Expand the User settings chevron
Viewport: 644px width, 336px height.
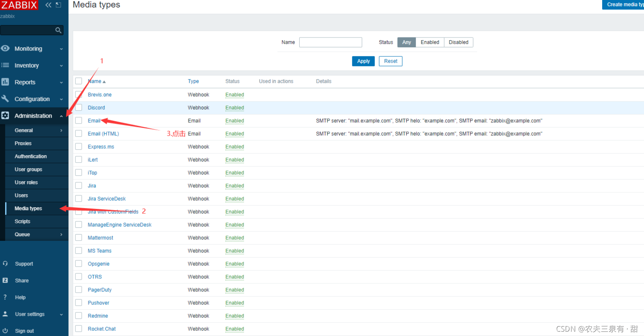click(x=61, y=315)
